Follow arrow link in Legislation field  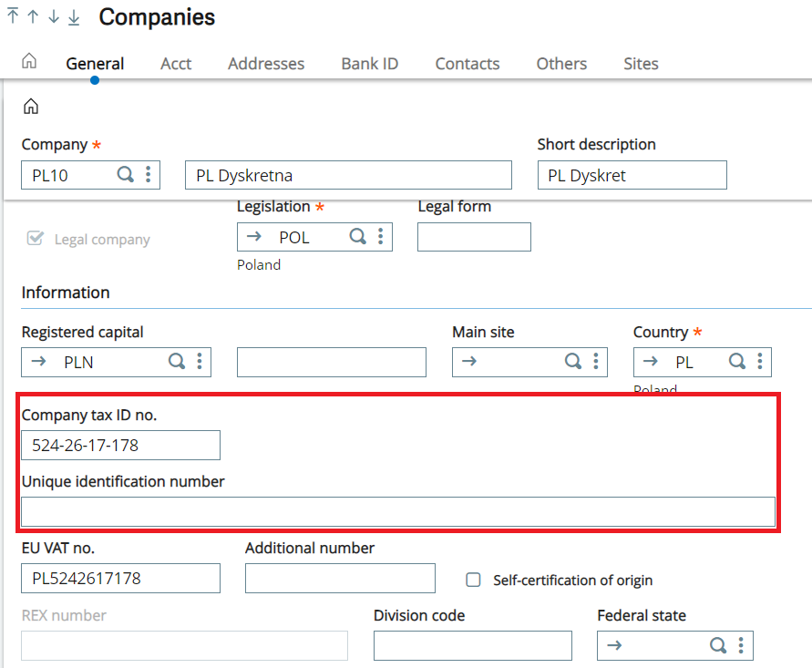(253, 237)
